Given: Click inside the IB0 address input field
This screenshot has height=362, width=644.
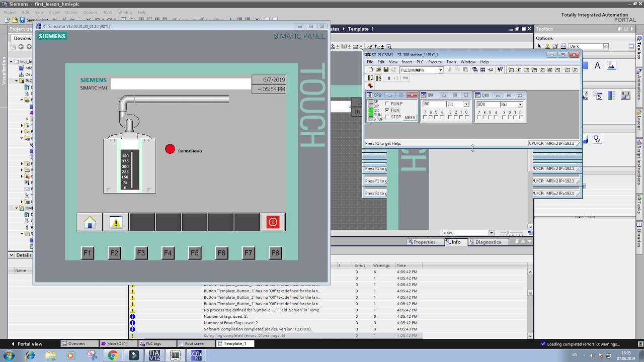Looking at the screenshot, I should click(433, 104).
